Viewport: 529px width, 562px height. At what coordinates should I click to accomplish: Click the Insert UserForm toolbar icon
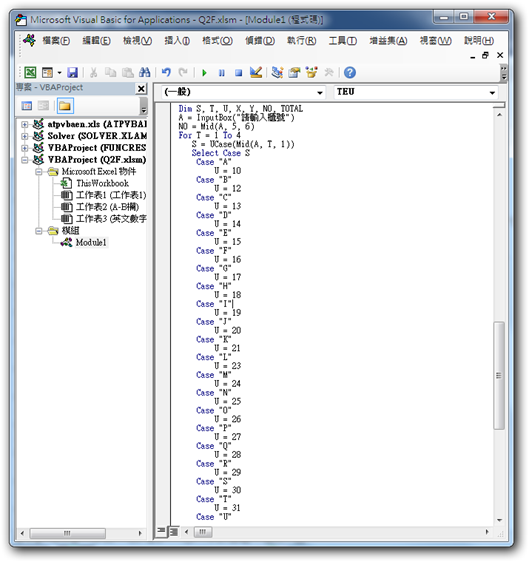[x=47, y=73]
